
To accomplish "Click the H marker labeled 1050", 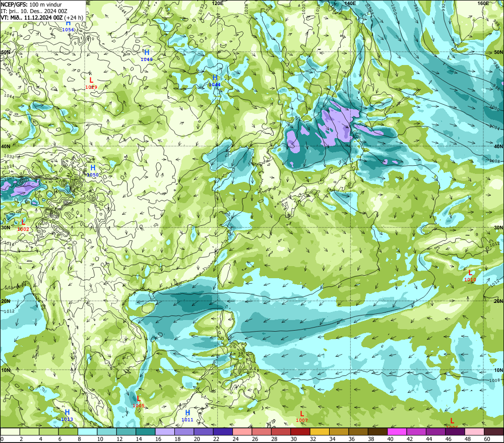I will [93, 171].
